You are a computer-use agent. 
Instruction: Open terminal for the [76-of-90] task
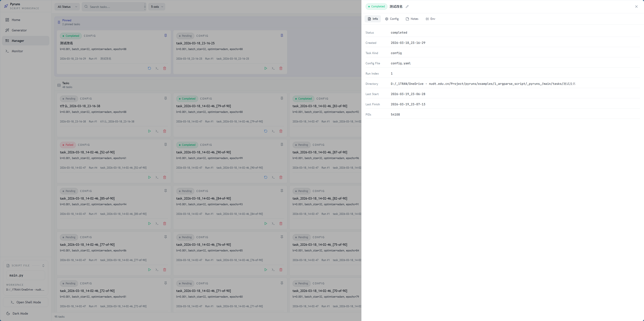(x=273, y=270)
